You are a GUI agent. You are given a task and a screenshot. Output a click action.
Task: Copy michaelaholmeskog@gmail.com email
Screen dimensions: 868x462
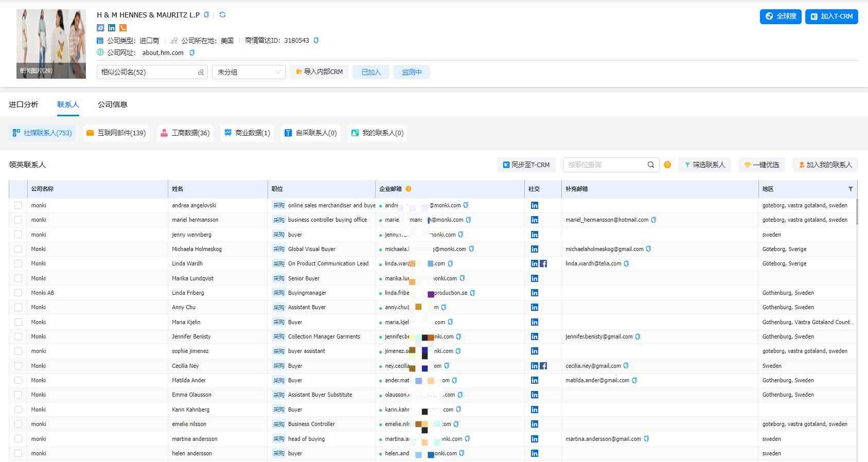(648, 249)
